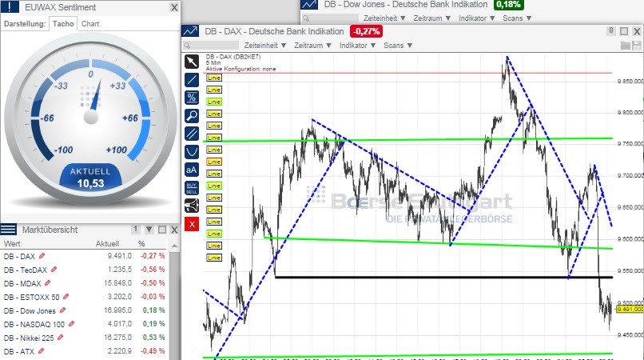Click the pencil icon next to DB - DAX
The image size is (644, 360).
[42, 256]
